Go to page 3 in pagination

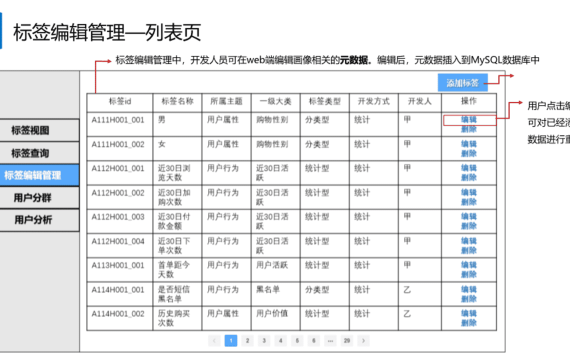264,341
